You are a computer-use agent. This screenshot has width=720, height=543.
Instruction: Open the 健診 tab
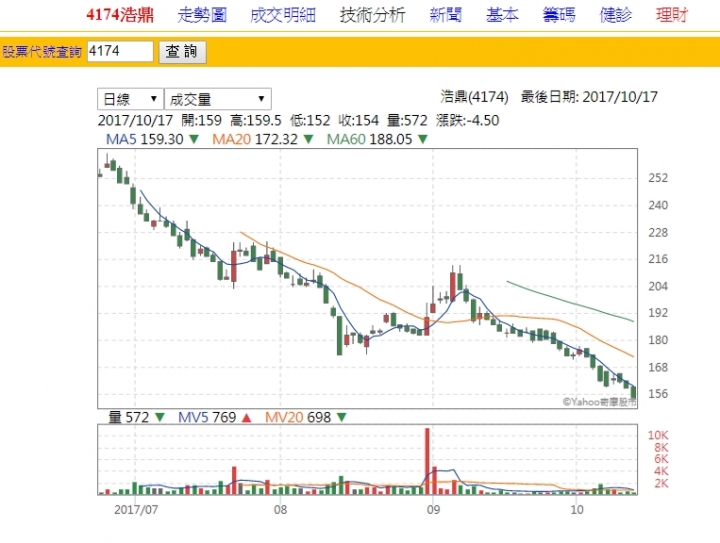point(615,15)
